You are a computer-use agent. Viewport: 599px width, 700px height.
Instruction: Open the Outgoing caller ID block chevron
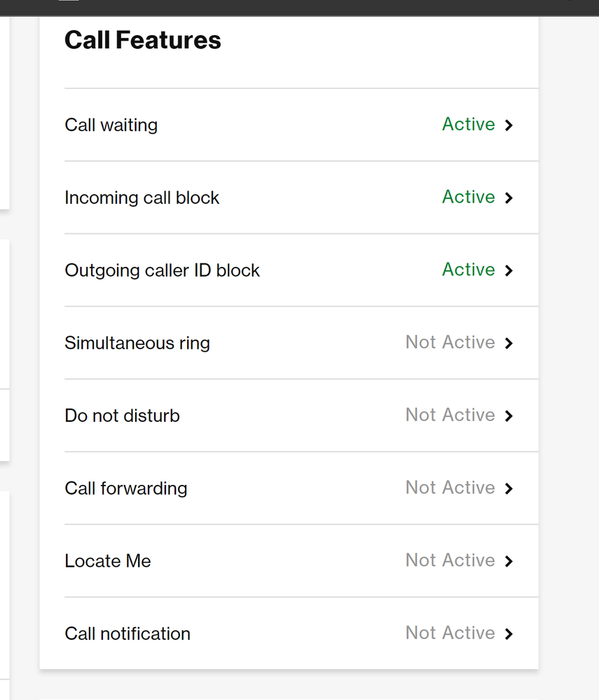509,270
